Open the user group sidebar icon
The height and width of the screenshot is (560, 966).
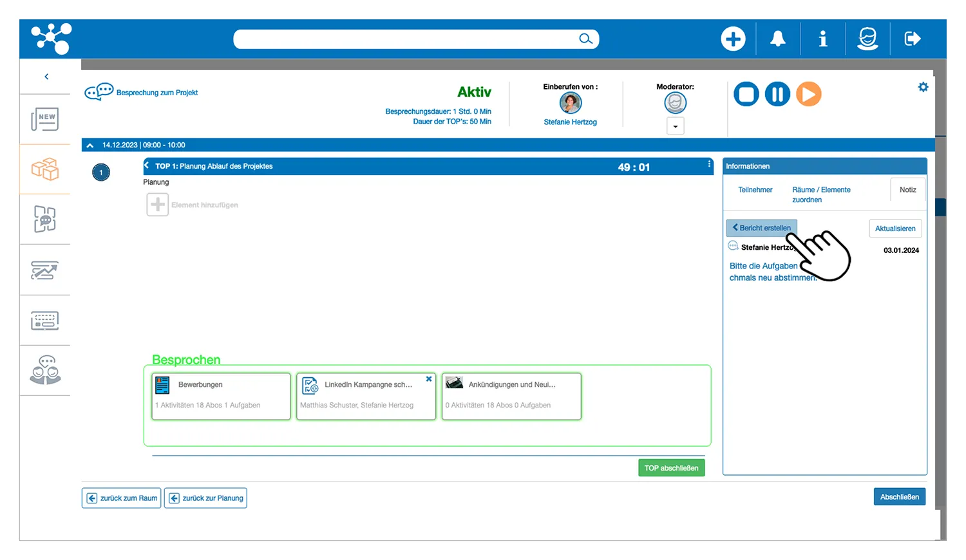click(x=45, y=370)
